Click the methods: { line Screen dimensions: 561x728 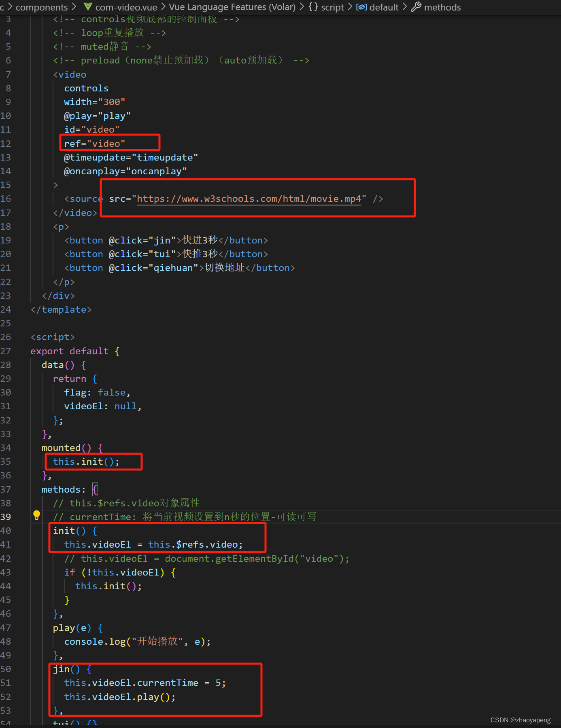[x=70, y=489]
